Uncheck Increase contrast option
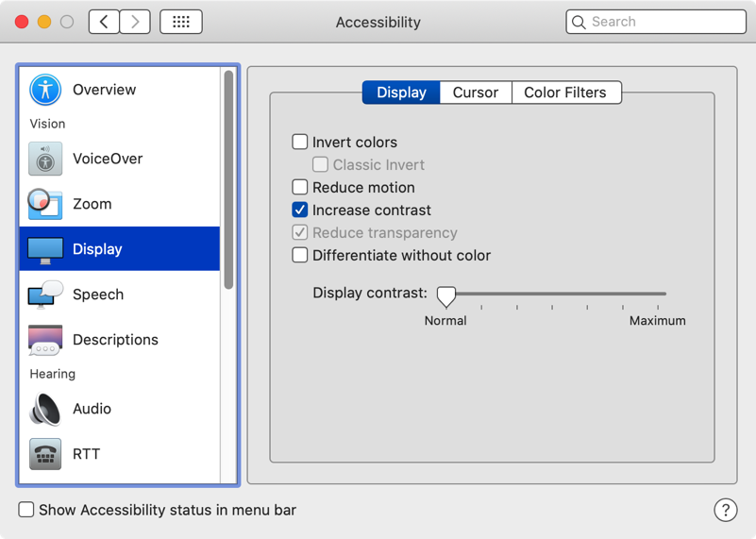The width and height of the screenshot is (756, 539). [300, 211]
